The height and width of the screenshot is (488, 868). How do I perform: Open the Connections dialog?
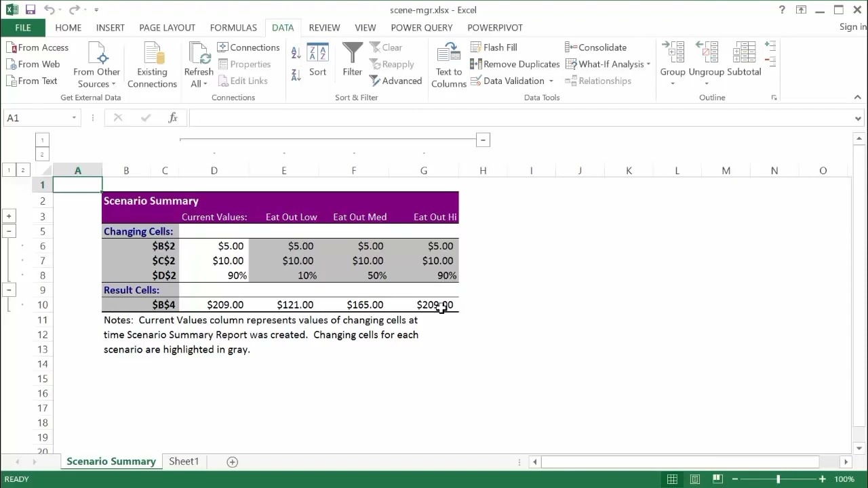coord(249,47)
